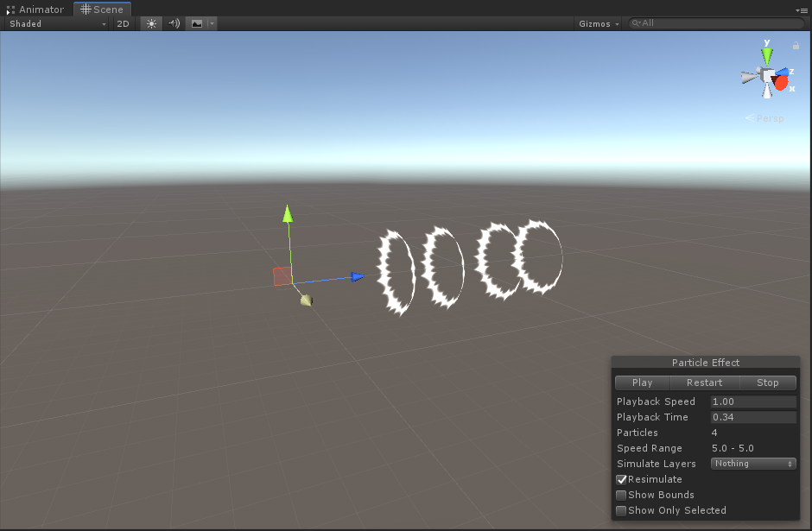Click the red X axis cone on orientation gizmo
The width and height of the screenshot is (812, 531).
(x=781, y=82)
